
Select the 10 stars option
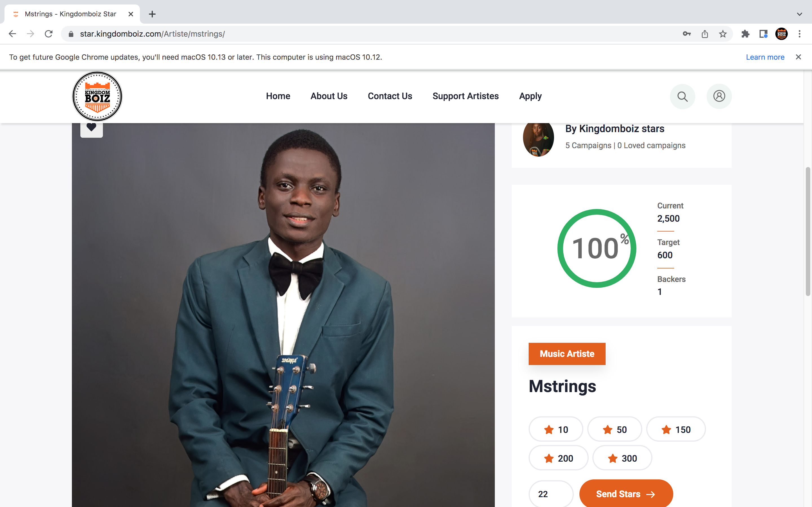coord(556,430)
